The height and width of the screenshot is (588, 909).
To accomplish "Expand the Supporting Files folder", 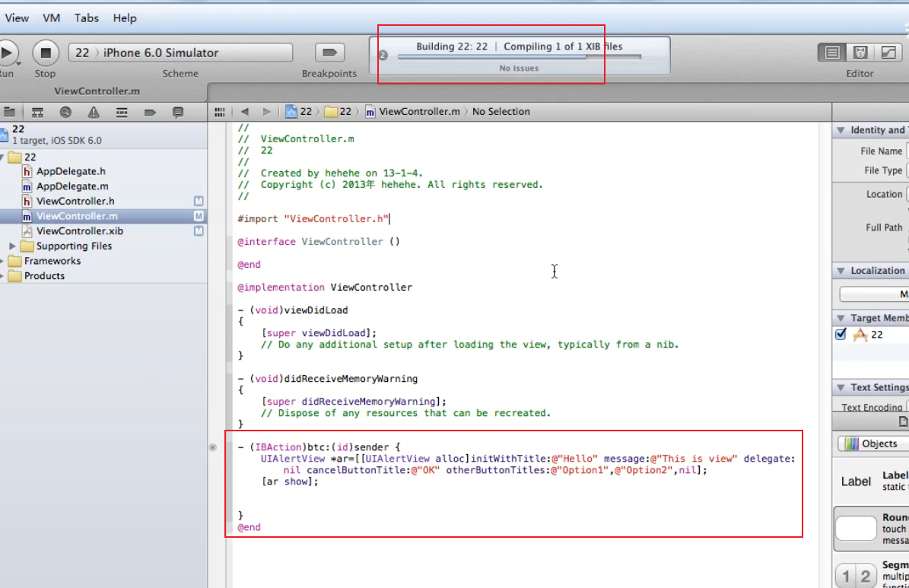I will click(12, 246).
